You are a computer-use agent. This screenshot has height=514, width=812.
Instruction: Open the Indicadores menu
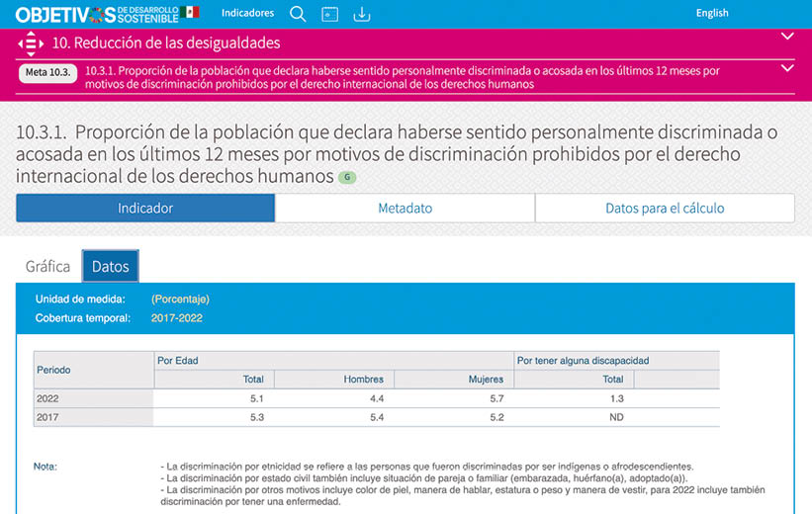247,14
